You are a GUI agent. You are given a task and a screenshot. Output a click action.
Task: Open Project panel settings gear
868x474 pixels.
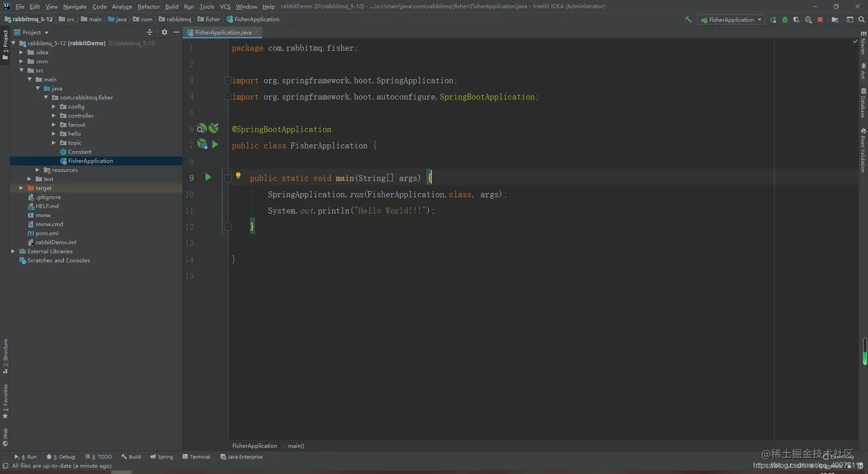pos(164,32)
